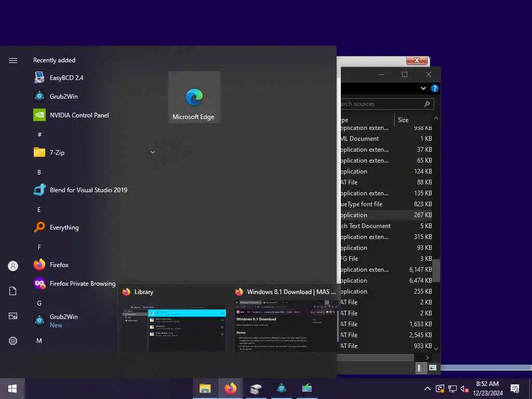Select the FG File 3 KB row
Image resolution: width=532 pixels, height=399 pixels.
point(386,259)
